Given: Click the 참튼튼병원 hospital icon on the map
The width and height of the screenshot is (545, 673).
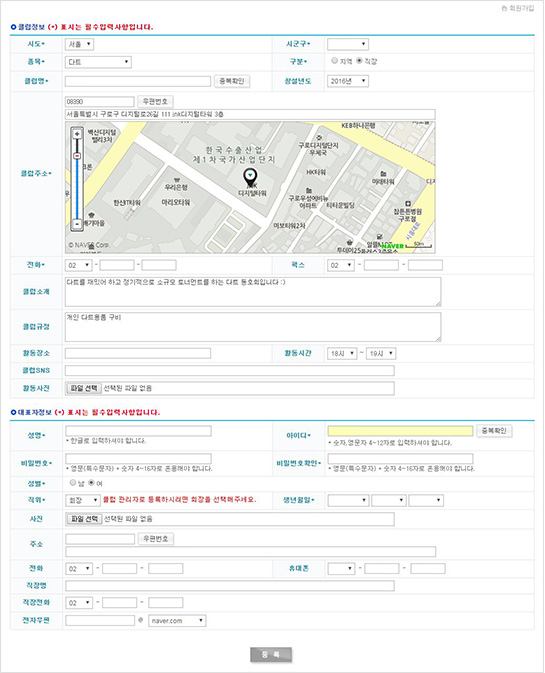Looking at the screenshot, I should (x=408, y=203).
